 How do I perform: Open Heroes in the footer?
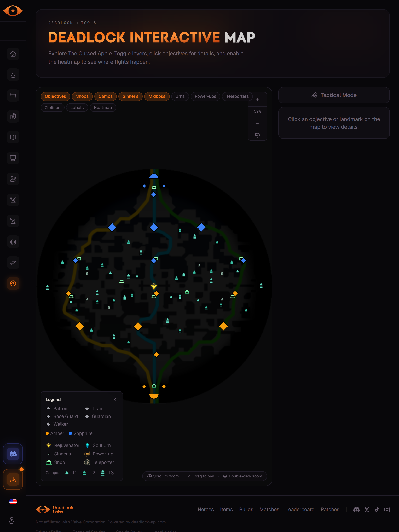pyautogui.click(x=206, y=509)
